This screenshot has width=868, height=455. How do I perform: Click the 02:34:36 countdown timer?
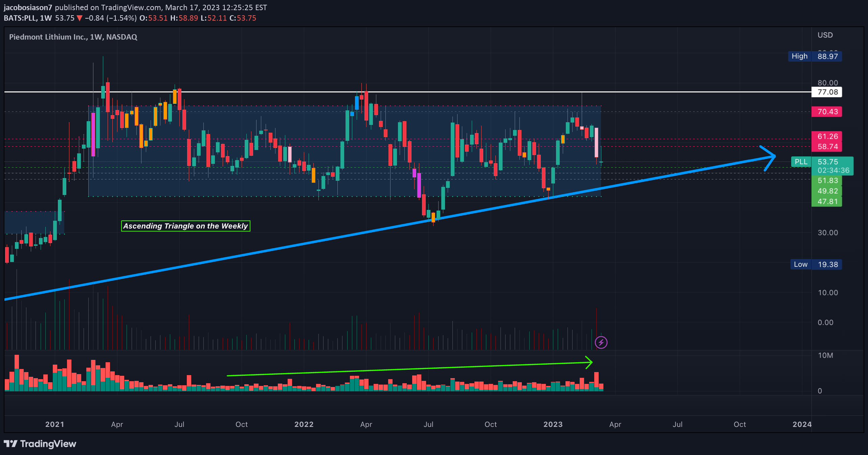point(833,170)
